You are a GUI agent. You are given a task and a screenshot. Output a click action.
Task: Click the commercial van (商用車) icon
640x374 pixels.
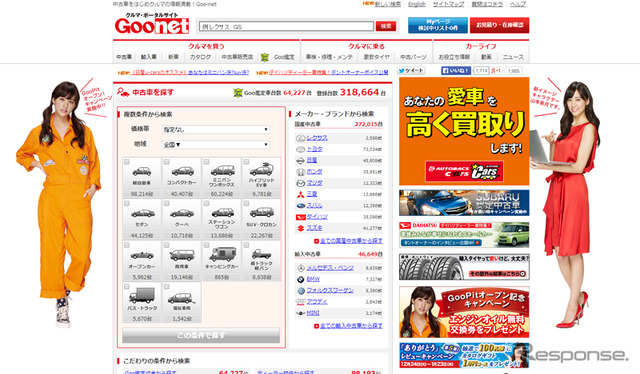tap(182, 255)
